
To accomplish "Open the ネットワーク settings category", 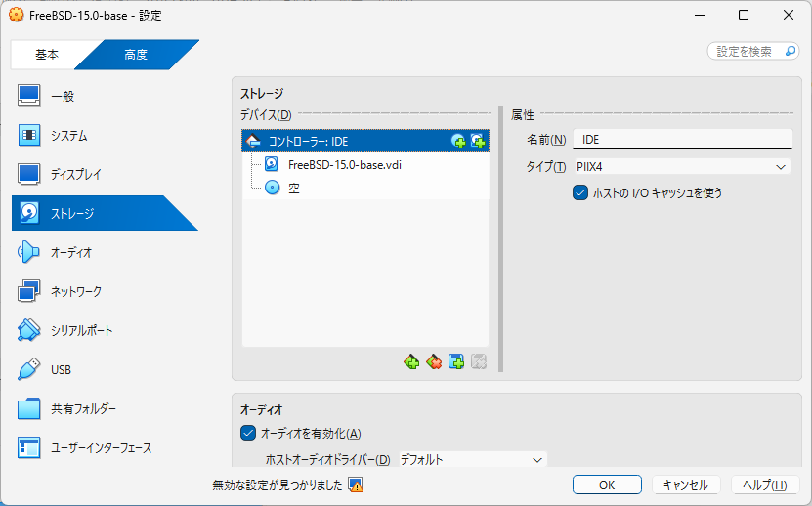I will 105,291.
